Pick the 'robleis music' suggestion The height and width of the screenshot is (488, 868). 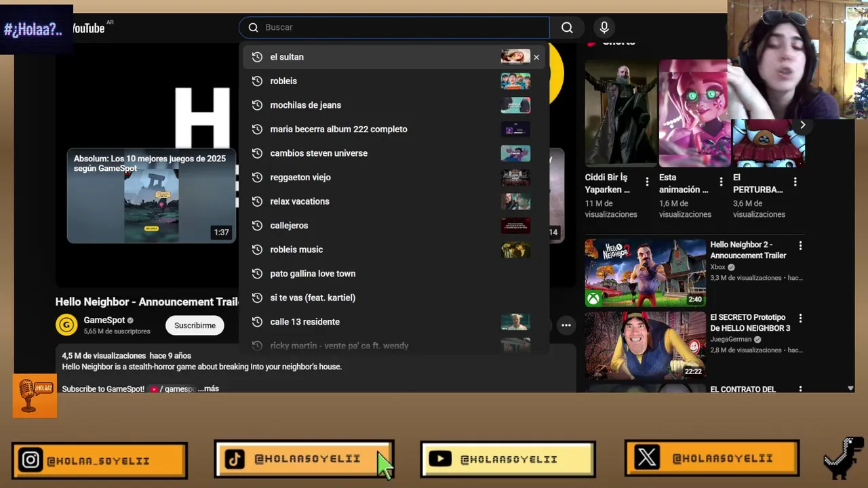(x=395, y=249)
